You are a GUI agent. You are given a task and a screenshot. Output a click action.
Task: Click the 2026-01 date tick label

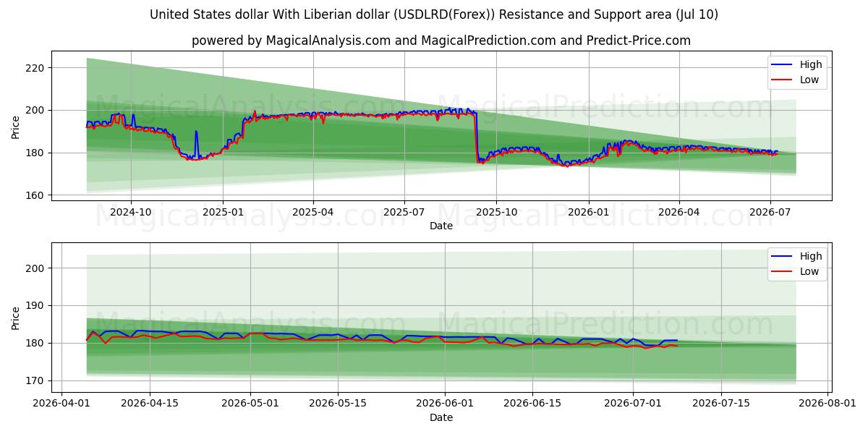(x=588, y=212)
